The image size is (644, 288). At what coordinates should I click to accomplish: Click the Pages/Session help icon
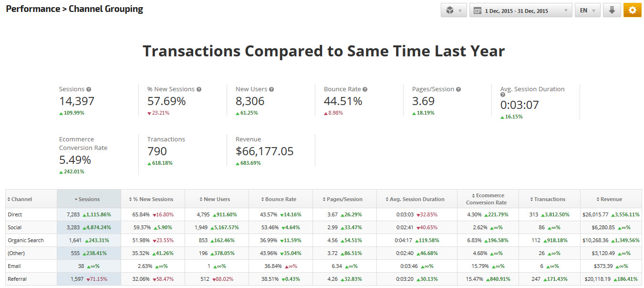click(458, 89)
